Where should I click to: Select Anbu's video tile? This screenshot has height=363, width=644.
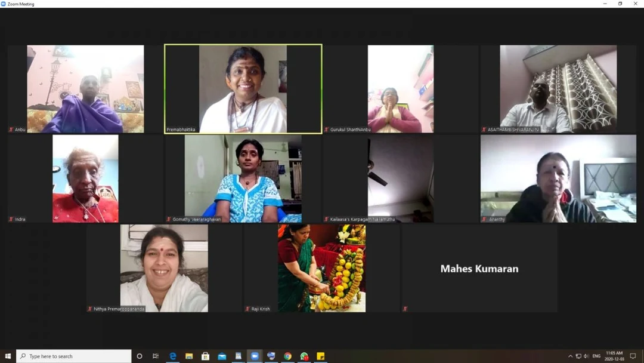click(x=85, y=89)
